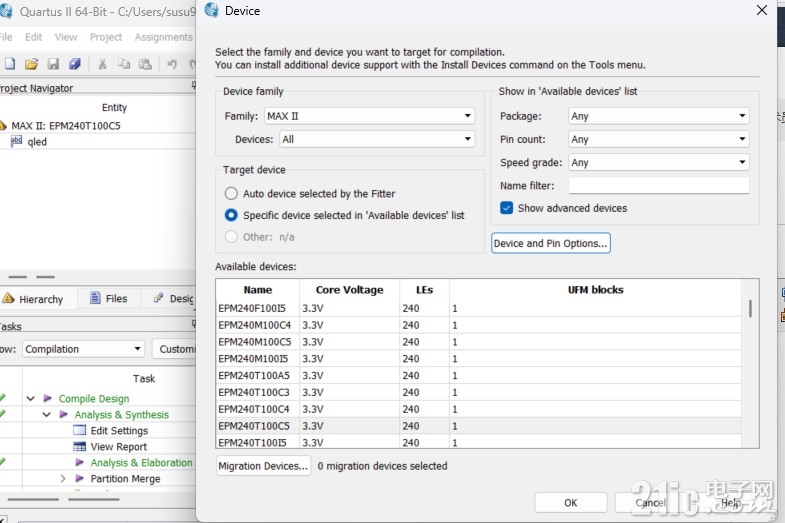Click the Quartus II title bar icon

coord(6,11)
